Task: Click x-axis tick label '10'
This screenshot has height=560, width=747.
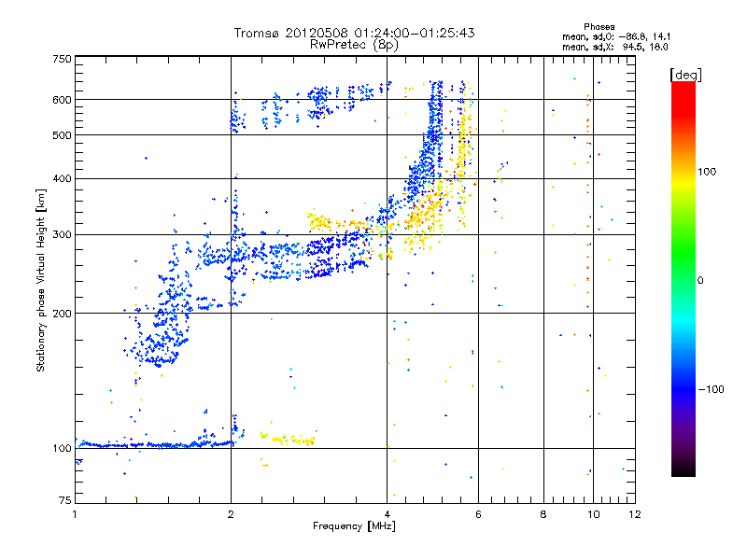Action: 593,514
